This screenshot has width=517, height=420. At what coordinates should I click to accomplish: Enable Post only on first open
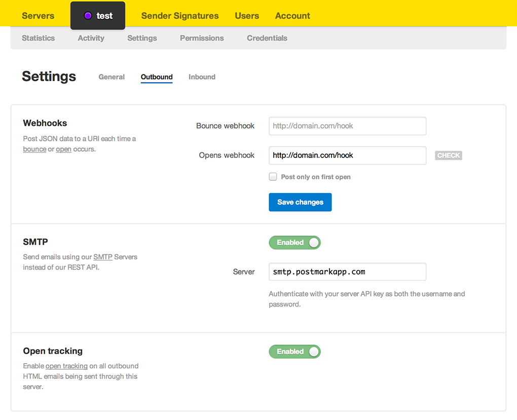(x=273, y=176)
